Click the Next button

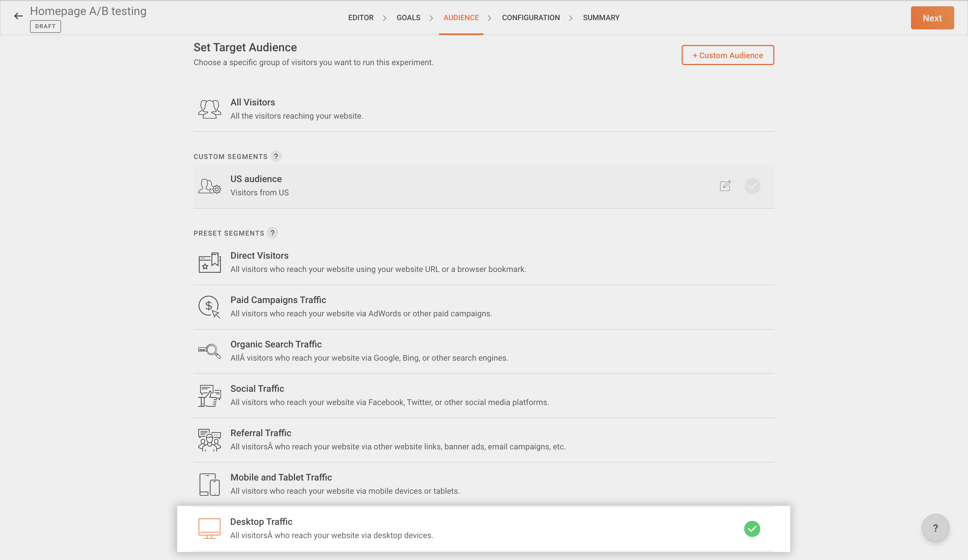(x=932, y=18)
